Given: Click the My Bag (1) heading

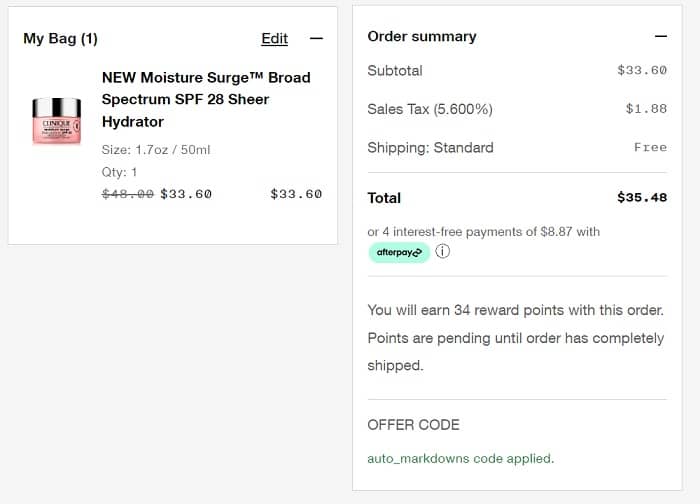Looking at the screenshot, I should coord(61,39).
